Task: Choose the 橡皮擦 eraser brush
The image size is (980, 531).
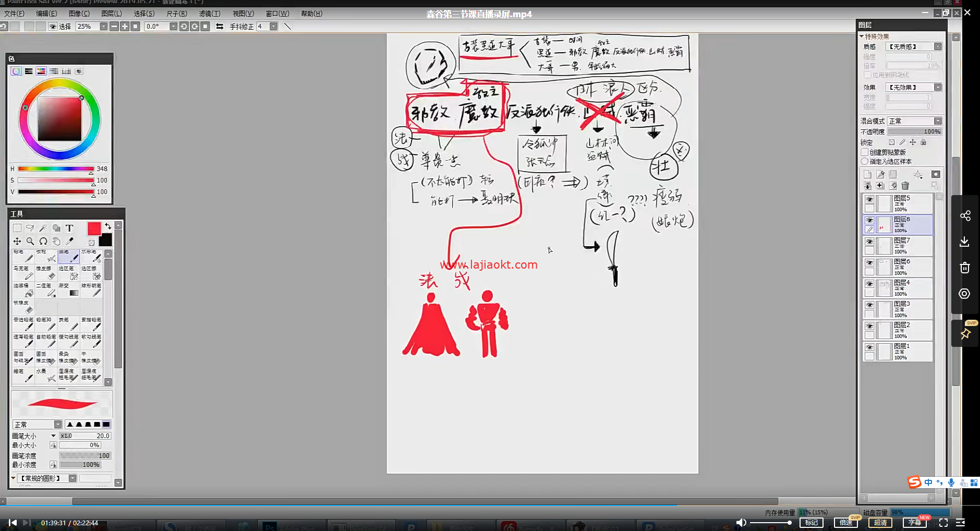Action: 46,273
